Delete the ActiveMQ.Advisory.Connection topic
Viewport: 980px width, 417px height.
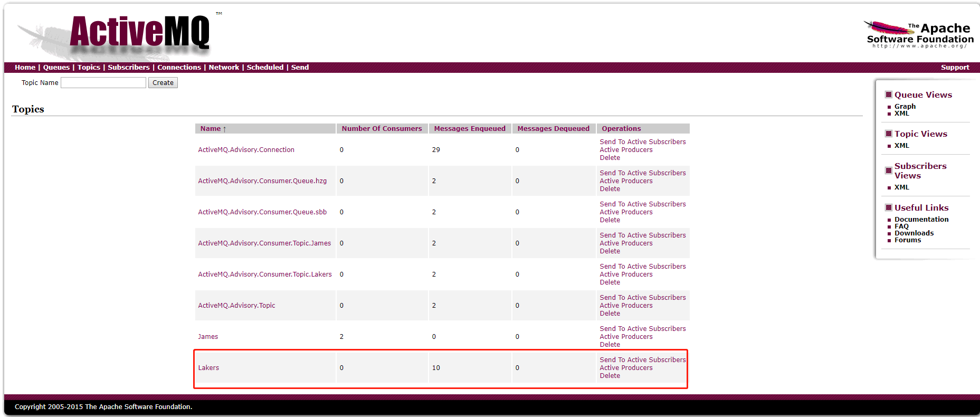(x=610, y=158)
